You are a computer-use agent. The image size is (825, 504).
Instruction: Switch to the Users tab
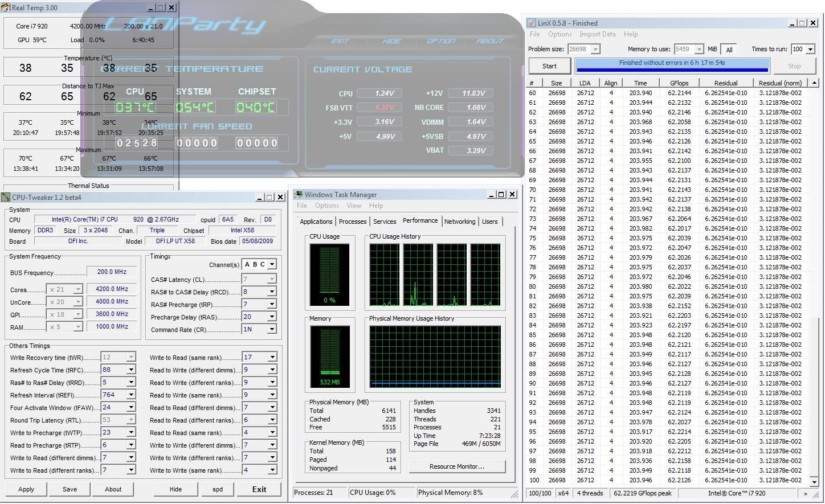(x=490, y=222)
